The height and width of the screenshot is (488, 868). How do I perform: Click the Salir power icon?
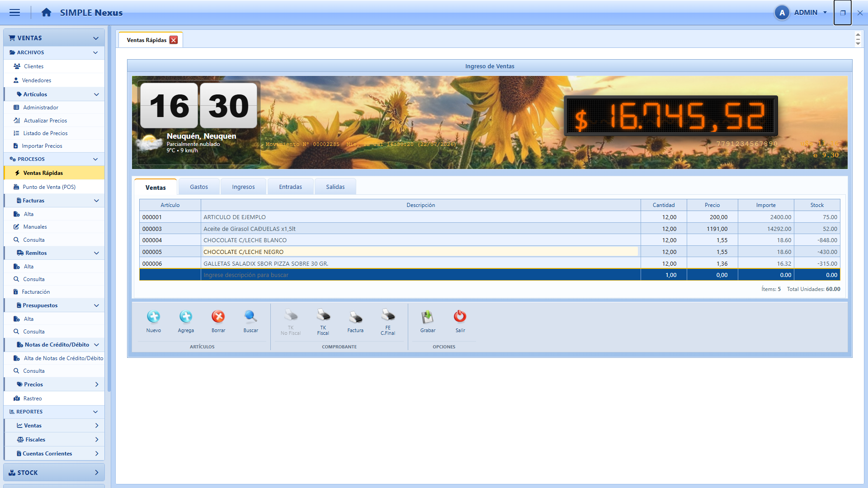(460, 317)
